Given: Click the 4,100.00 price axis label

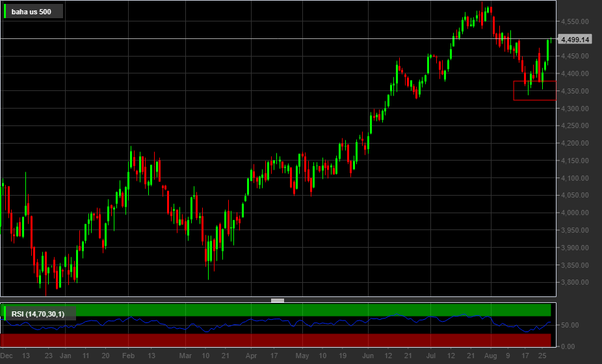Looking at the screenshot, I should [x=575, y=178].
